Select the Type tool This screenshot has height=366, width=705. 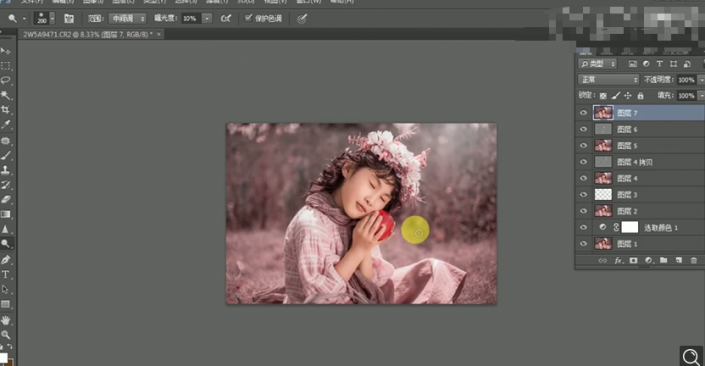pyautogui.click(x=5, y=274)
